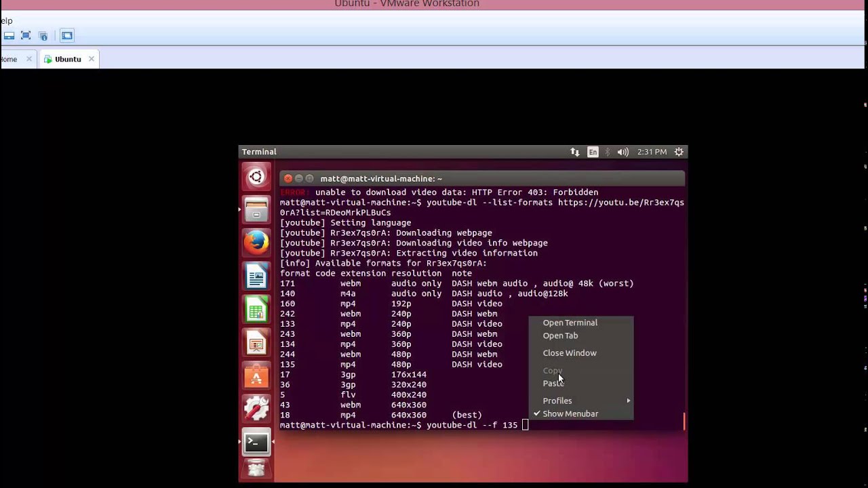The width and height of the screenshot is (868, 488).
Task: Click the format code '133' mp4 row
Action: (391, 324)
